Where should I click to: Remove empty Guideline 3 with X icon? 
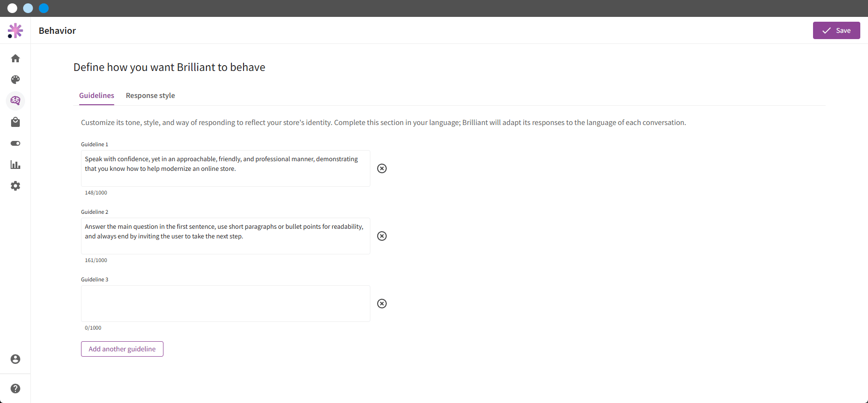(382, 304)
